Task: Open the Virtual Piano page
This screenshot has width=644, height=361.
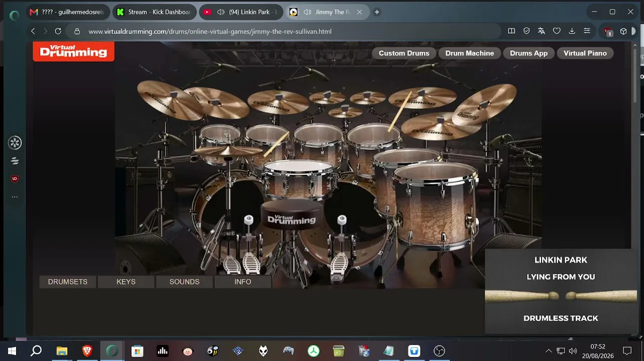Action: point(585,53)
